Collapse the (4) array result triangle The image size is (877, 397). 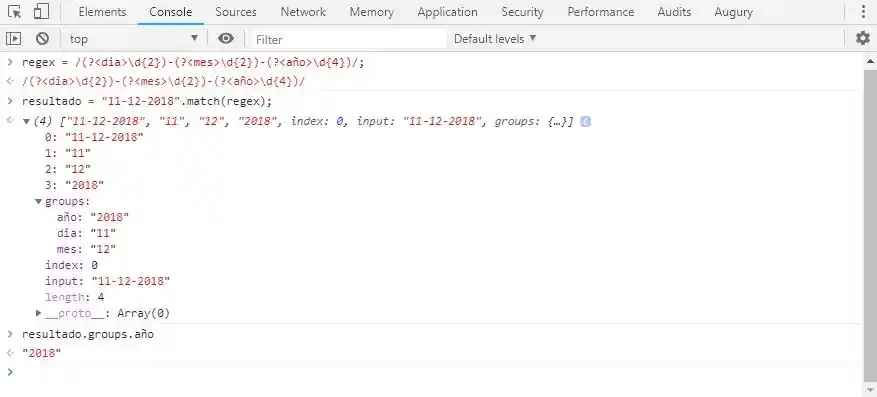click(x=26, y=121)
